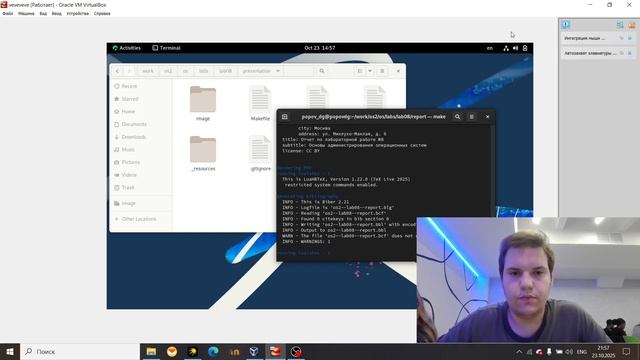The height and width of the screenshot is (360, 640).
Task: Open the Windows Start menu
Action: click(x=10, y=351)
